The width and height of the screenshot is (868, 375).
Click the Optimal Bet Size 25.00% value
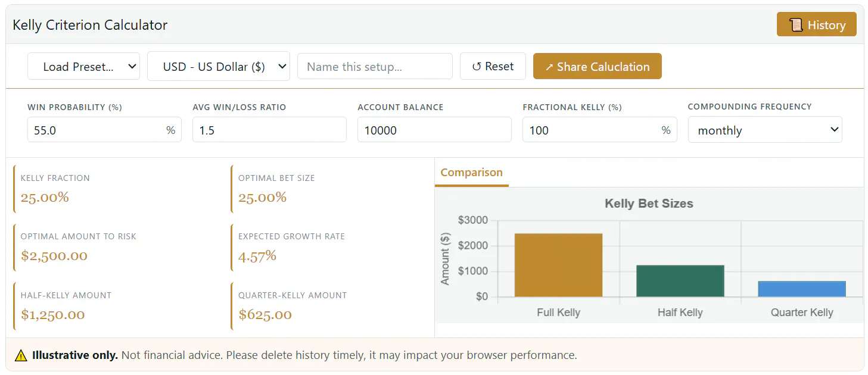coord(262,197)
